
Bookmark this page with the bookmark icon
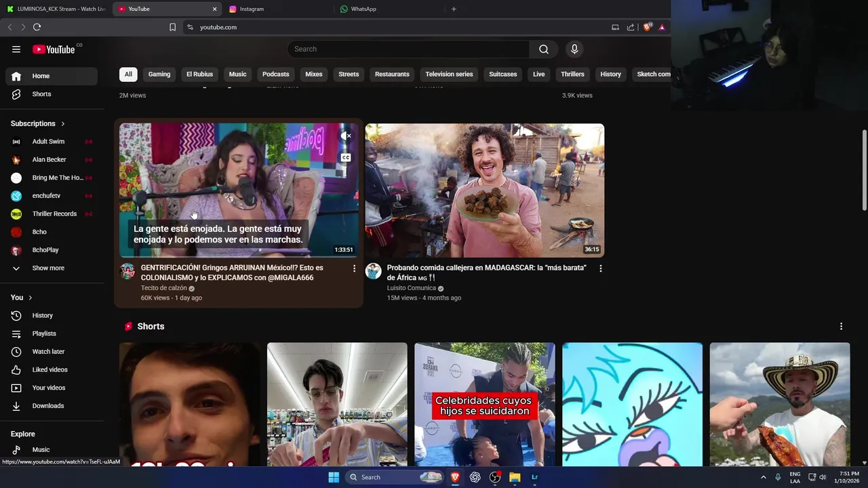coord(172,27)
